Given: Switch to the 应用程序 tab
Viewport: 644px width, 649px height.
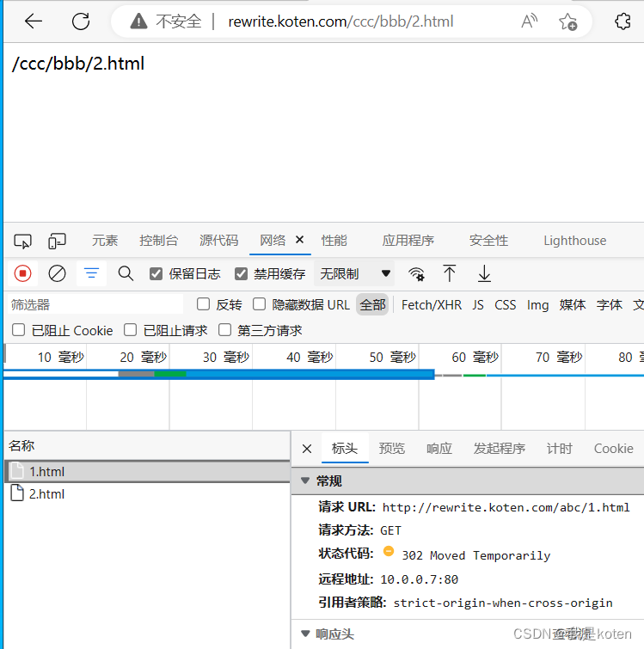Looking at the screenshot, I should click(408, 241).
